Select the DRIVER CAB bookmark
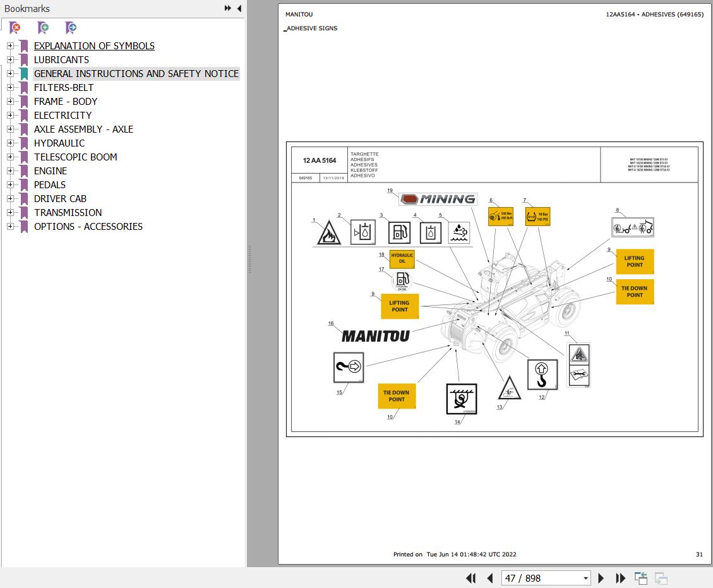Viewport: 713px width, 588px height. pos(60,199)
